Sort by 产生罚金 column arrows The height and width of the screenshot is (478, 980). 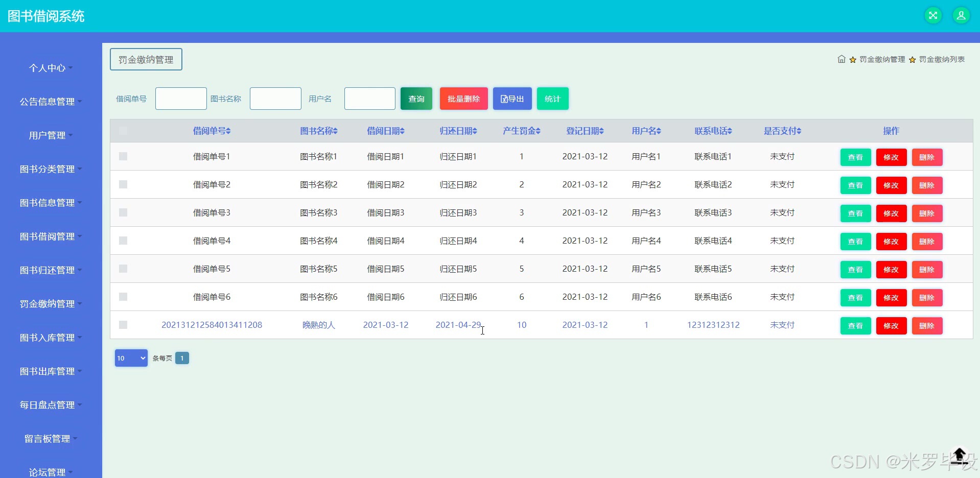[x=538, y=131]
